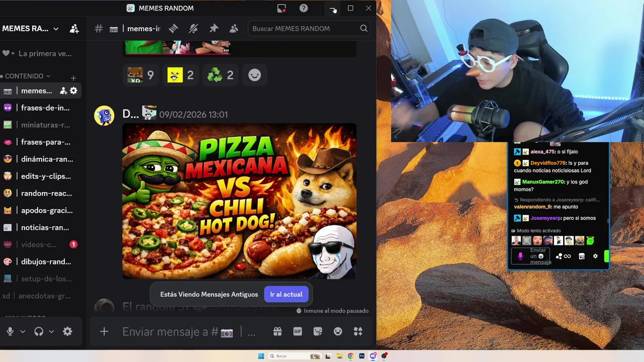Open the dibujos-rand... channel
This screenshot has height=362, width=644.
[x=41, y=261]
